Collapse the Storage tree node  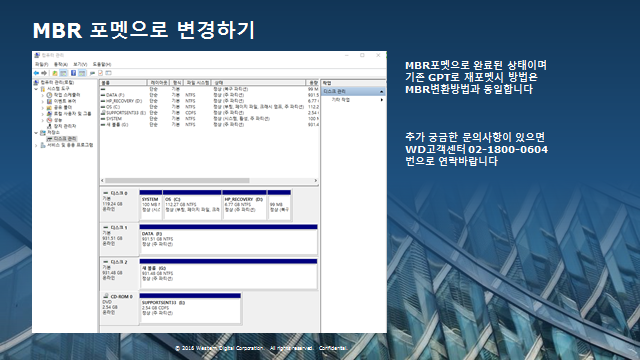tap(36, 133)
